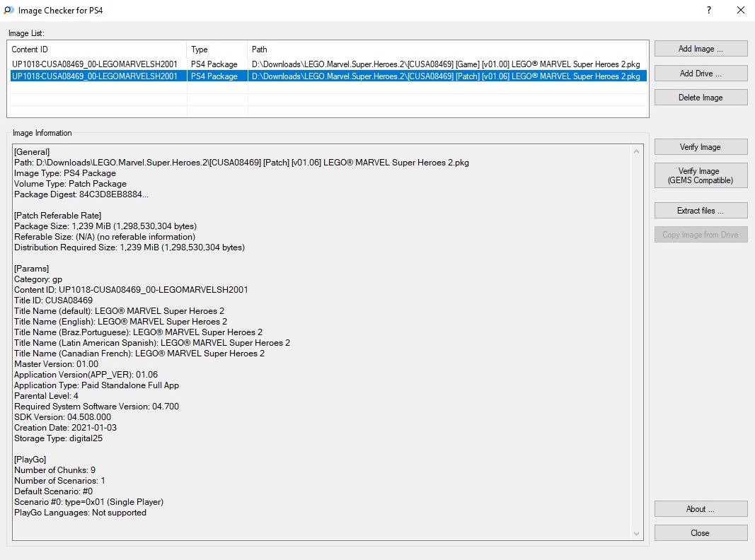The width and height of the screenshot is (755, 560).
Task: Click the Content ID line under Params
Action: coord(131,290)
